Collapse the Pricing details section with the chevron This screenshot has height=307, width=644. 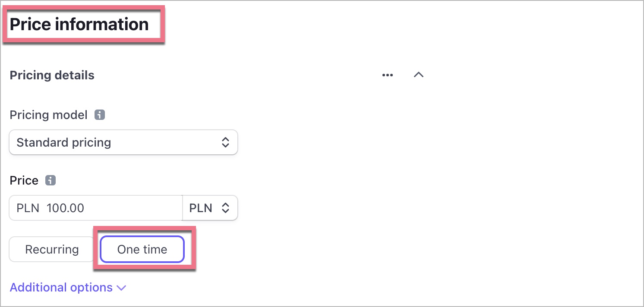[x=418, y=75]
